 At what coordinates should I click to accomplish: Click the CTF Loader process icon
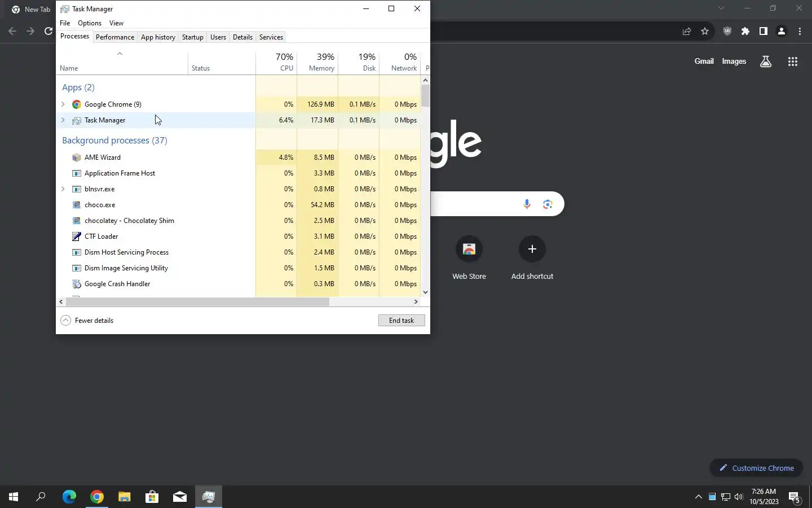(x=77, y=237)
